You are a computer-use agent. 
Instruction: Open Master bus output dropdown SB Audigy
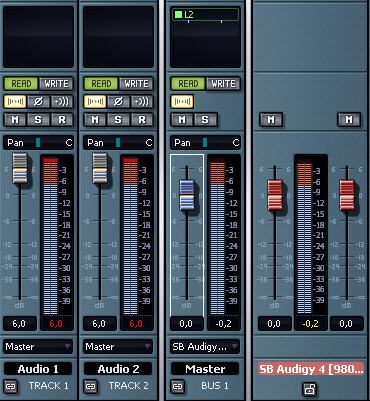coord(205,347)
